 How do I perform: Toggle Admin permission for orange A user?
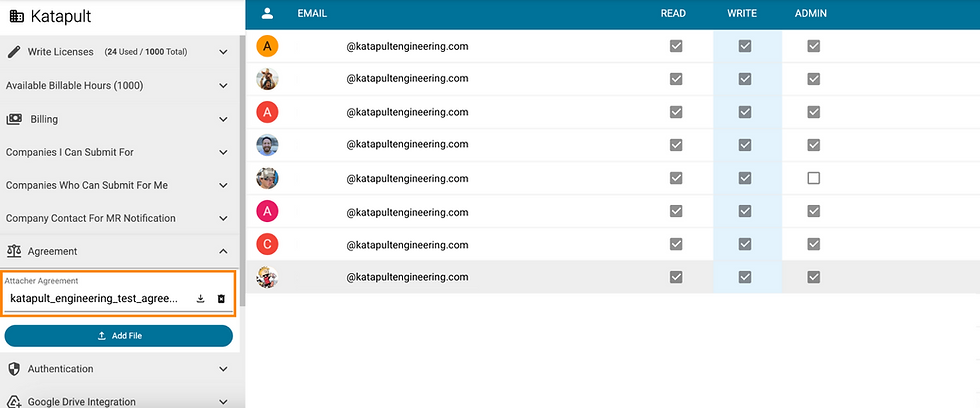(x=813, y=46)
